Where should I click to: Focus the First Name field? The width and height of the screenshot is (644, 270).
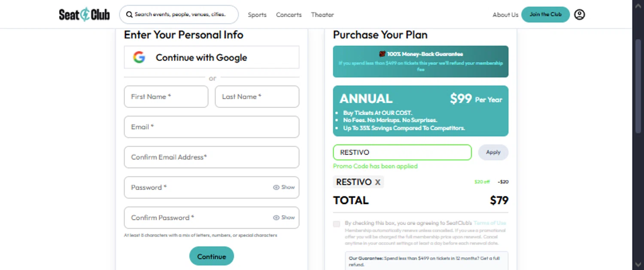pyautogui.click(x=166, y=97)
